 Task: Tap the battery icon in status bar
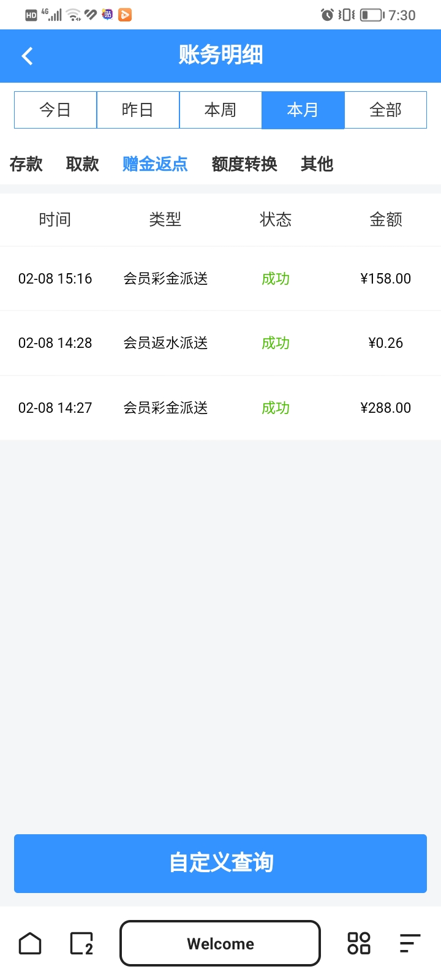coord(372,15)
